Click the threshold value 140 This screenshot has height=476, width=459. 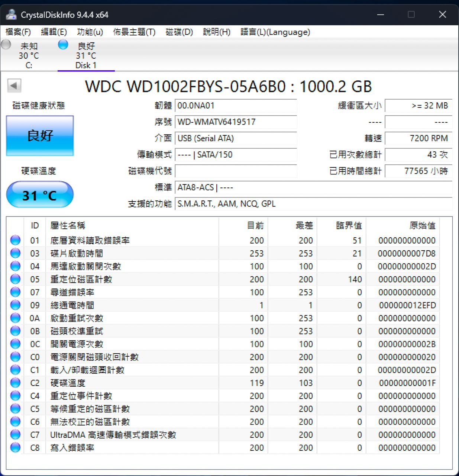click(x=355, y=279)
